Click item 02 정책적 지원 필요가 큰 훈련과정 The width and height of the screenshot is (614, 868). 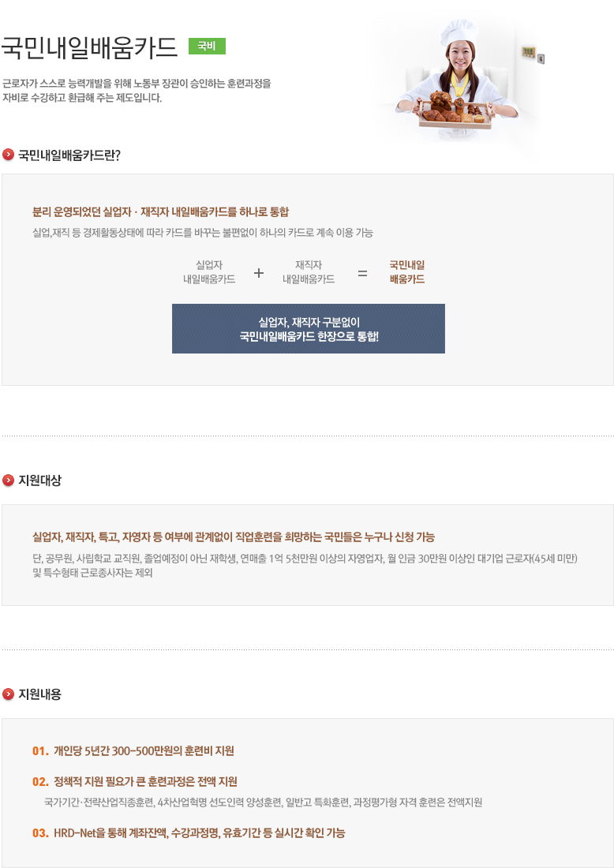click(x=135, y=782)
